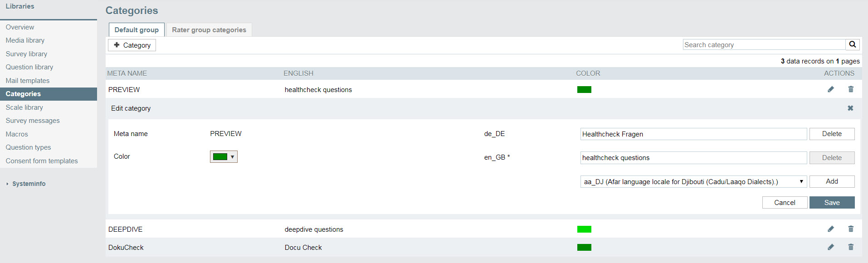Open the aa_DJ locale language dropdown
Viewport: 868px width, 263px height.
click(693, 181)
